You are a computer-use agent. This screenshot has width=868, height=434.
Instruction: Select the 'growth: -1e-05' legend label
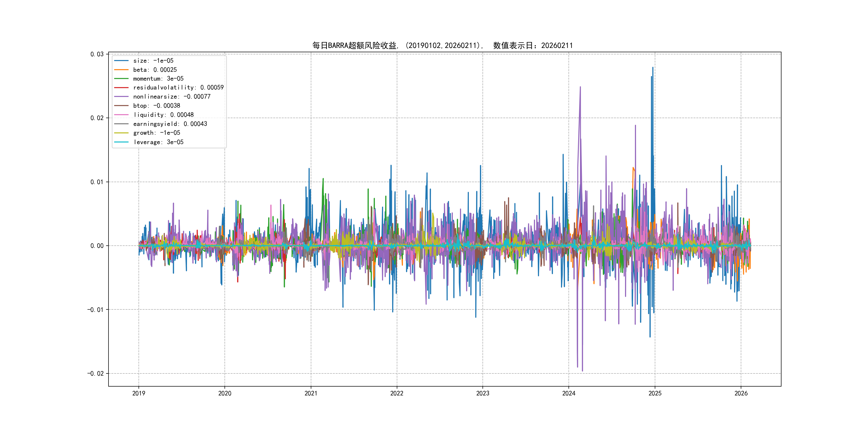[156, 133]
